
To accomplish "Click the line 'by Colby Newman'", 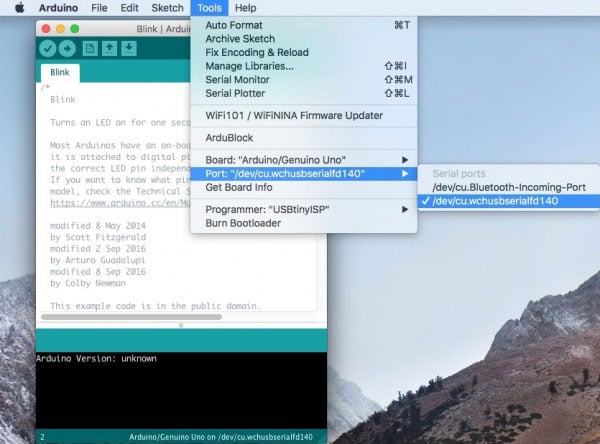I will [x=88, y=283].
